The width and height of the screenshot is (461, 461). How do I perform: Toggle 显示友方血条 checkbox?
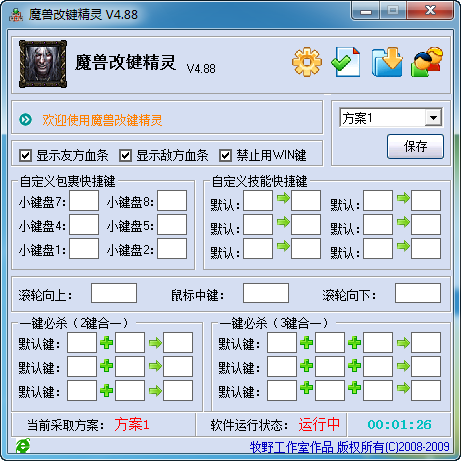tap(26, 156)
